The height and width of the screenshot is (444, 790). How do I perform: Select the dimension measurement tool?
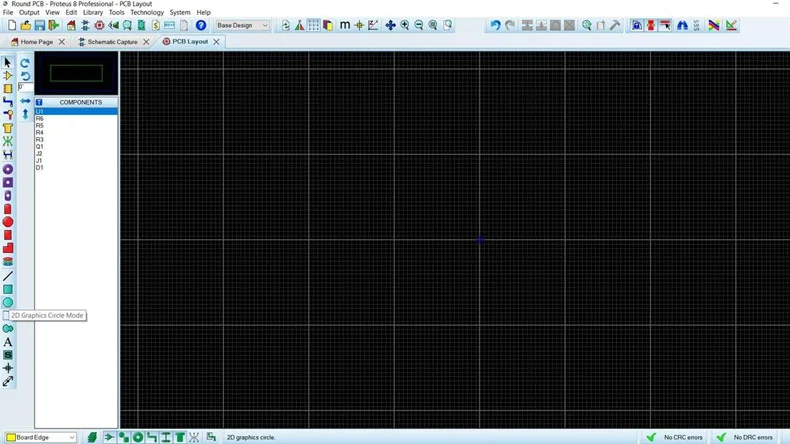point(8,381)
